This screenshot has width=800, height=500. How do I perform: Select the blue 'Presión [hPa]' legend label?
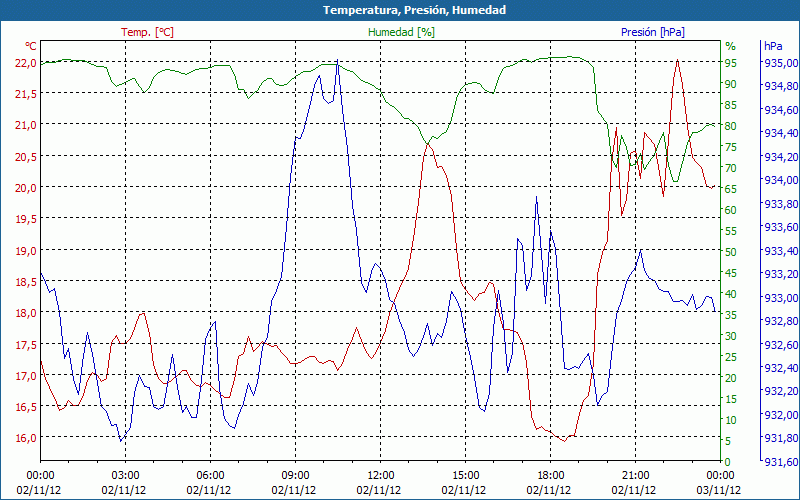[653, 32]
